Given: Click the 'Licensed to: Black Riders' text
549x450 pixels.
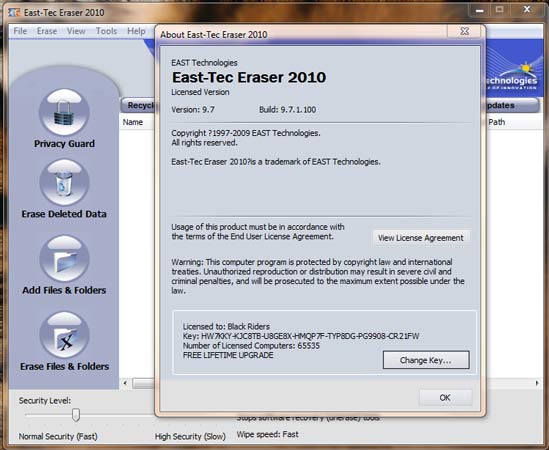Looking at the screenshot, I should (226, 327).
